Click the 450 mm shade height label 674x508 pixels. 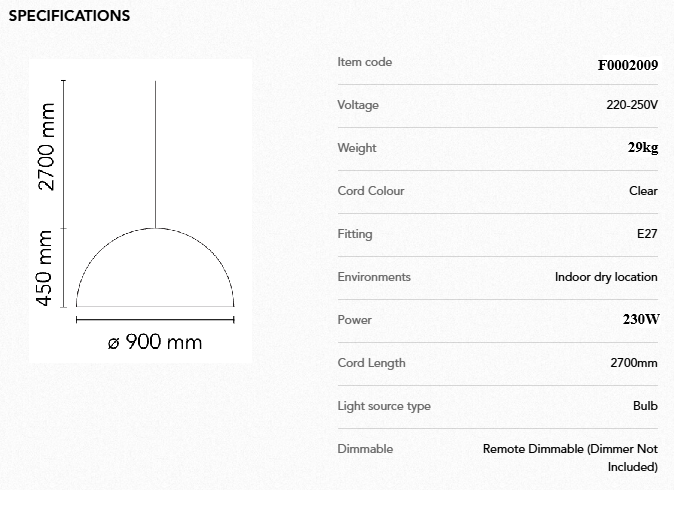[45, 268]
